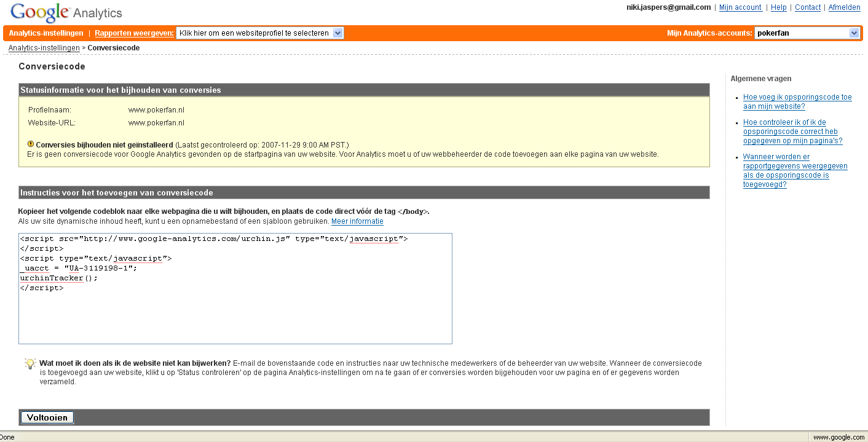Click the yellow warning icon beside 'Conversies bijhouden niet geïnstalleerd'
Screen dimensions: 868x442
(31, 144)
